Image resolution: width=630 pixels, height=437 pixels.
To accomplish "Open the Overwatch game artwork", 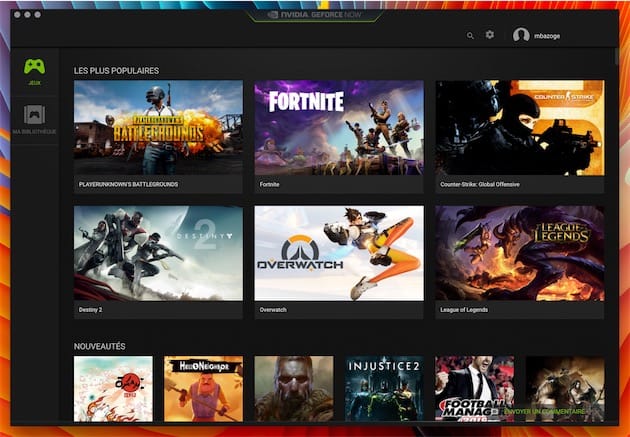I will (x=339, y=253).
